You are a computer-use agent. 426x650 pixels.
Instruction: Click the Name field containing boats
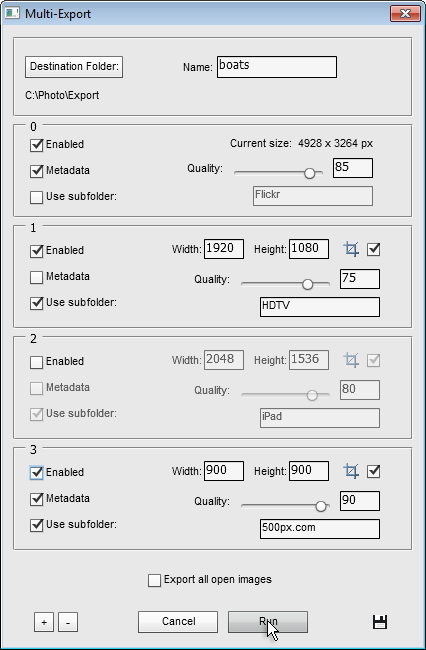click(x=277, y=67)
